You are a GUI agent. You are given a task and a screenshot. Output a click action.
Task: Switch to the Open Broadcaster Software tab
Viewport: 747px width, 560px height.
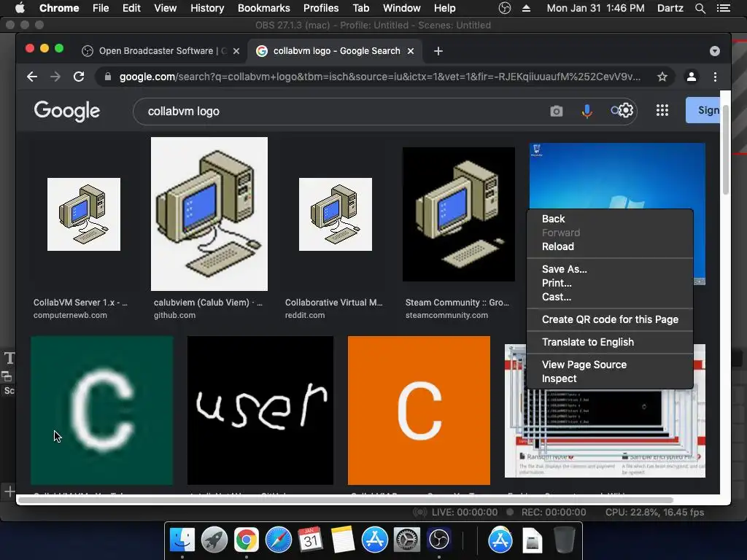tap(155, 51)
